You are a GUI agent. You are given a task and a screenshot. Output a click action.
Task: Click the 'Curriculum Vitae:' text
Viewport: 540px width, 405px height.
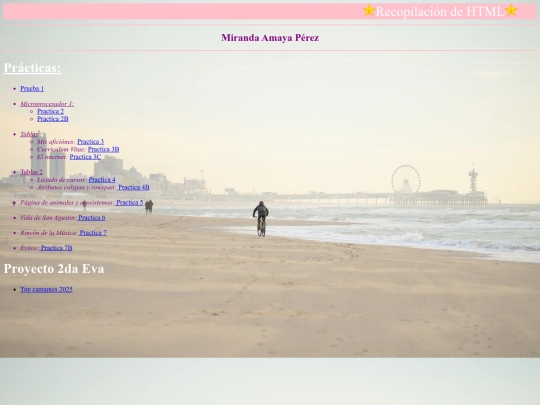click(61, 149)
